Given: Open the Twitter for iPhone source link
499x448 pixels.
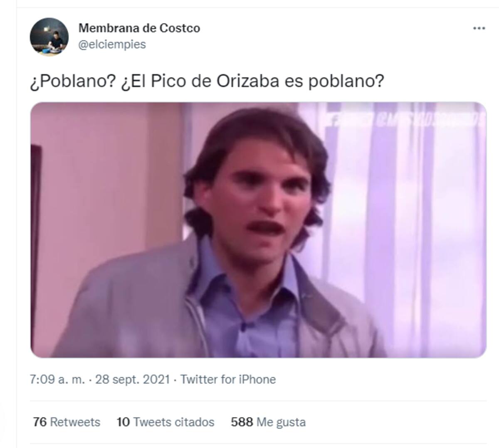Looking at the screenshot, I should 228,379.
